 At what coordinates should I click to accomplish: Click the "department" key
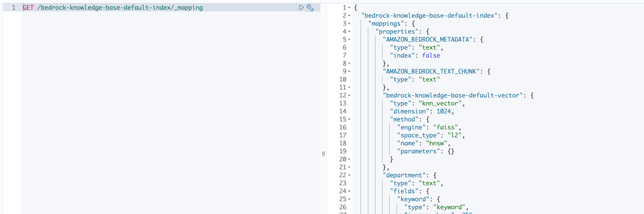click(404, 175)
